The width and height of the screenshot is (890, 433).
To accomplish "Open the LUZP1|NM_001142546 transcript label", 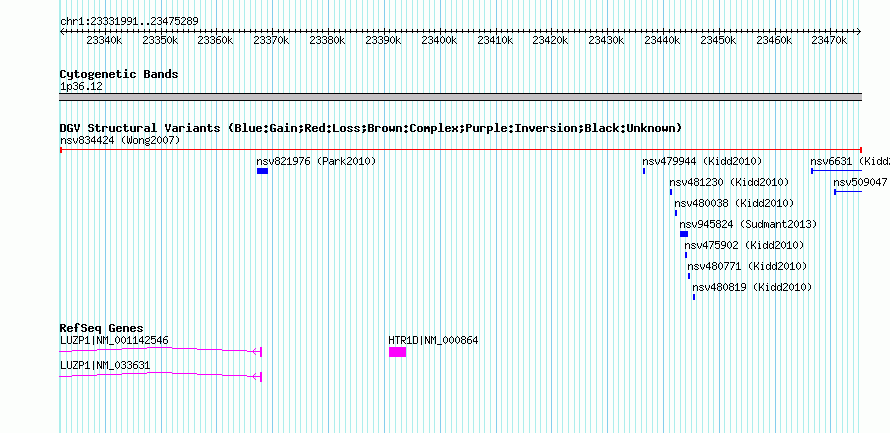I will (114, 340).
